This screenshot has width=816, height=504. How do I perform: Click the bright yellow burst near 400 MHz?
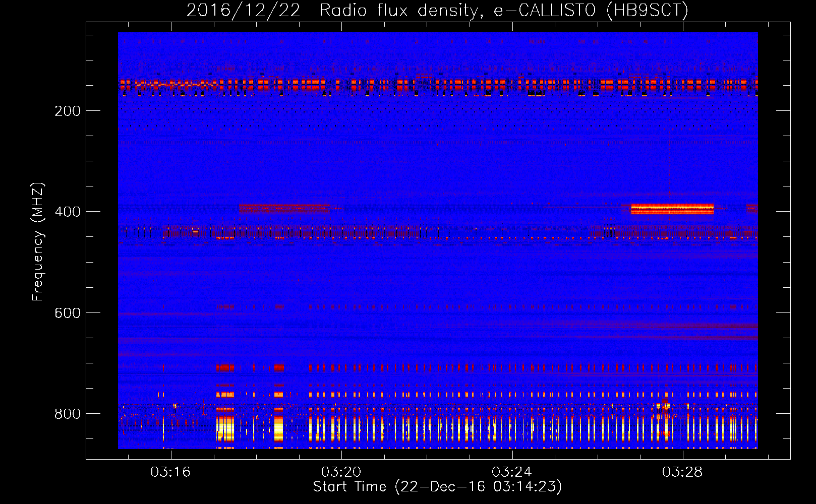point(672,209)
